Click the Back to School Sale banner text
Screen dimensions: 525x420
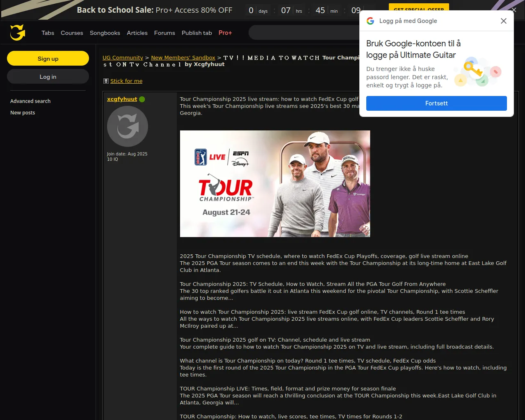tap(155, 10)
